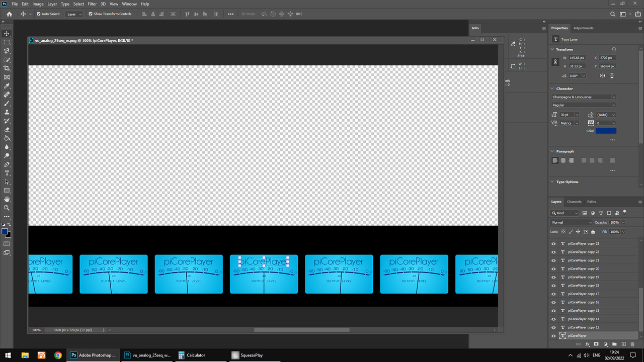Open the text Color swatch
644x362 pixels.
(606, 131)
